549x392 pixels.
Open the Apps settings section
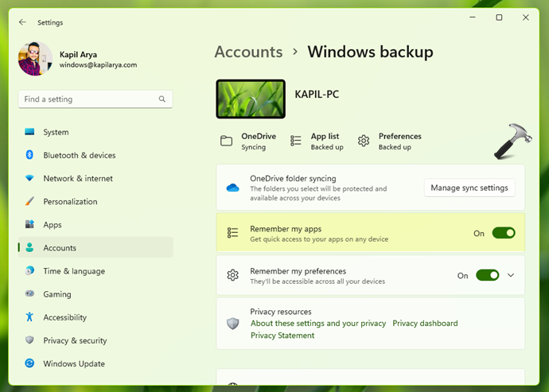(53, 225)
